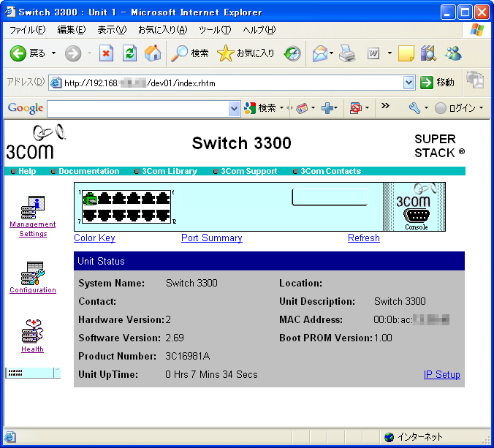Click the green Go arrow button
Image resolution: width=494 pixels, height=448 pixels.
click(x=427, y=83)
